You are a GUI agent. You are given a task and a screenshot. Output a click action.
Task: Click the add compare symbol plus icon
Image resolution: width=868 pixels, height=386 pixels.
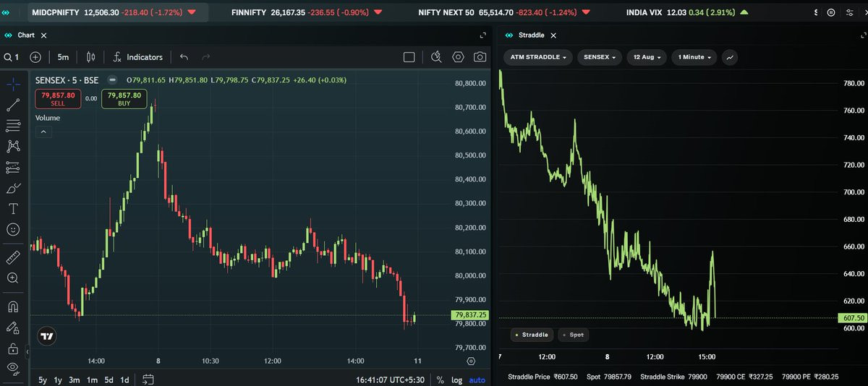[35, 57]
